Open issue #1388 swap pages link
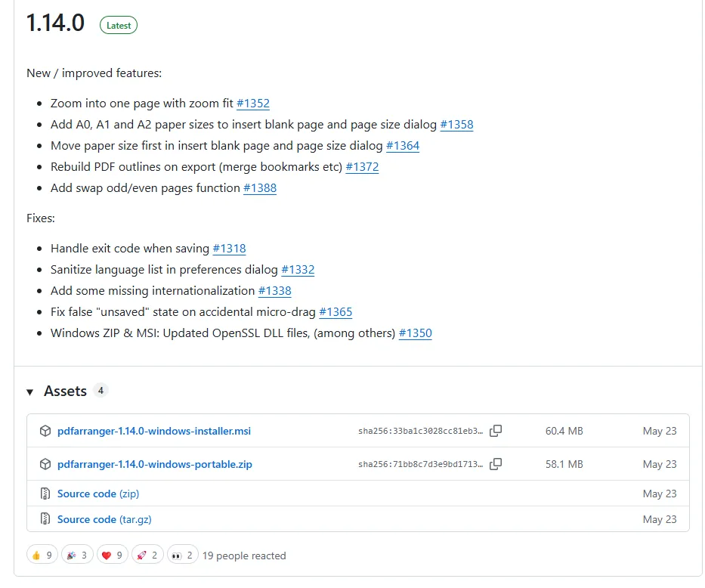The width and height of the screenshot is (705, 588). coord(260,188)
